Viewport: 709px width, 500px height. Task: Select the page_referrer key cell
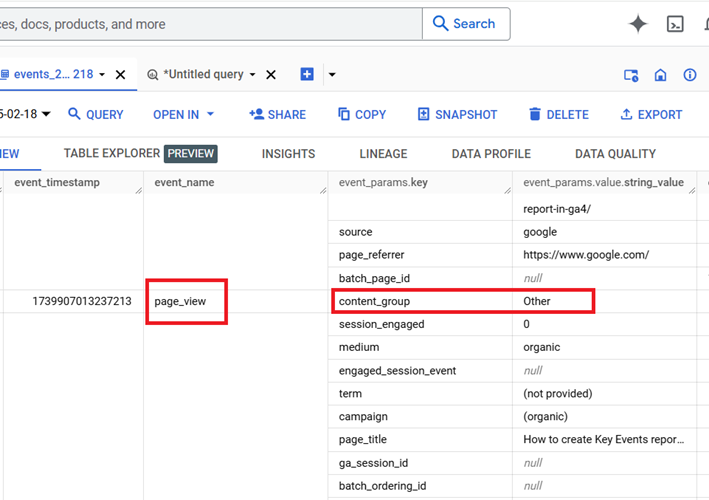(421, 255)
